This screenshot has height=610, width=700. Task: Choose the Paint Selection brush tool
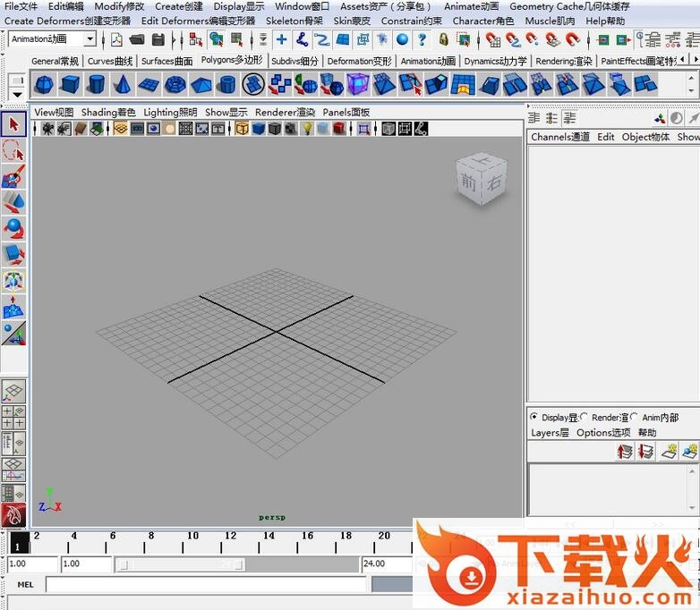point(13,176)
